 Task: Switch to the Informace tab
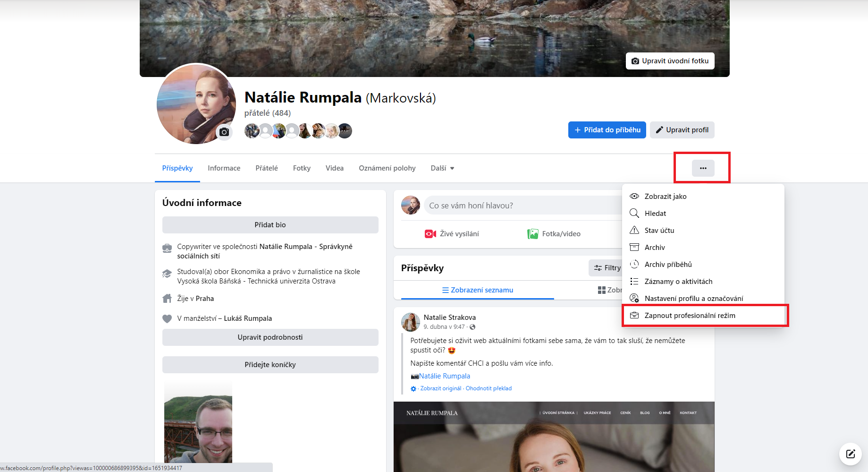click(224, 168)
